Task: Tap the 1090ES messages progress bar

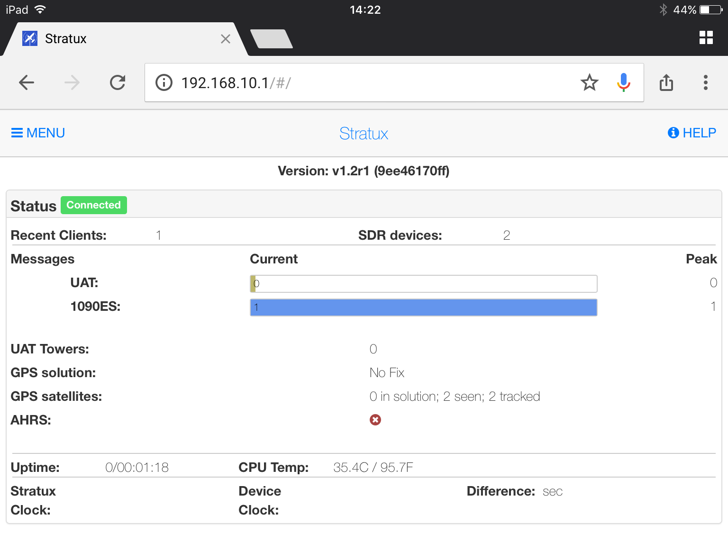Action: pyautogui.click(x=423, y=307)
